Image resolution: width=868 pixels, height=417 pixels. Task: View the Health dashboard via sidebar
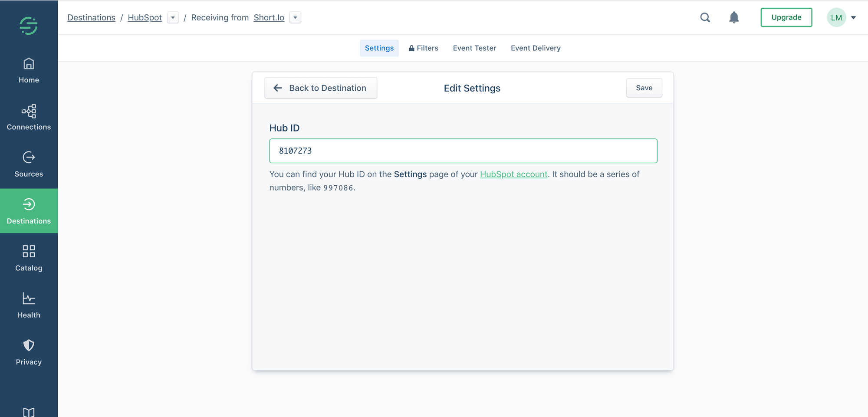tap(29, 305)
